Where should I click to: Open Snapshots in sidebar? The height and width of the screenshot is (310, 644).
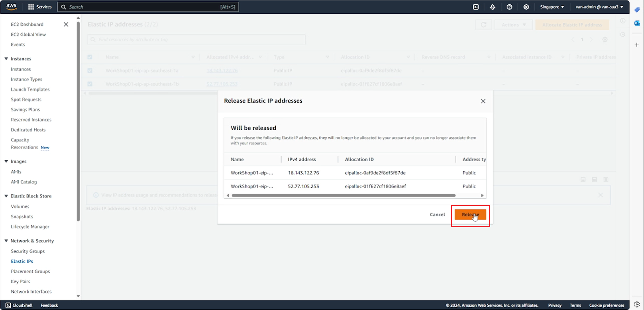pyautogui.click(x=22, y=217)
